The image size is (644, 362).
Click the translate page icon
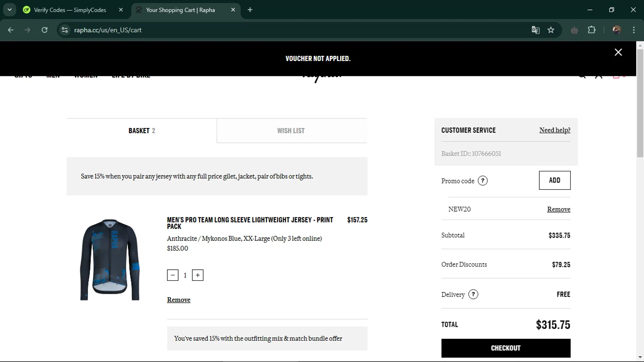(x=535, y=30)
